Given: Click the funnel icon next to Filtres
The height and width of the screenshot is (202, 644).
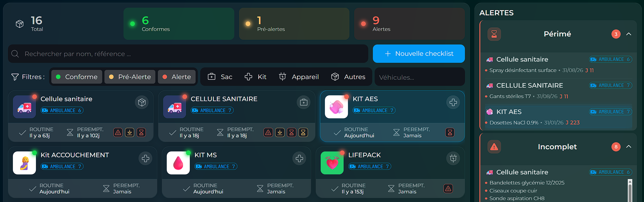Looking at the screenshot, I should tap(15, 77).
